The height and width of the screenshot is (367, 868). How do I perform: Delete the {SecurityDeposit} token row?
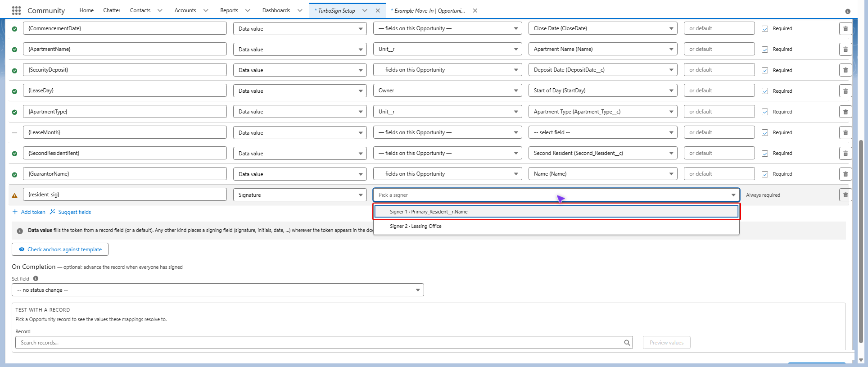[x=845, y=70]
